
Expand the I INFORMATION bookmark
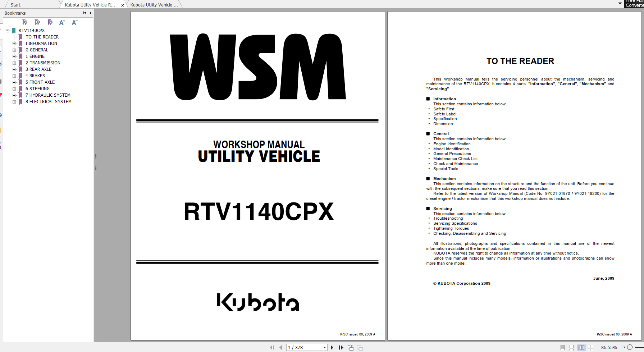click(x=14, y=44)
